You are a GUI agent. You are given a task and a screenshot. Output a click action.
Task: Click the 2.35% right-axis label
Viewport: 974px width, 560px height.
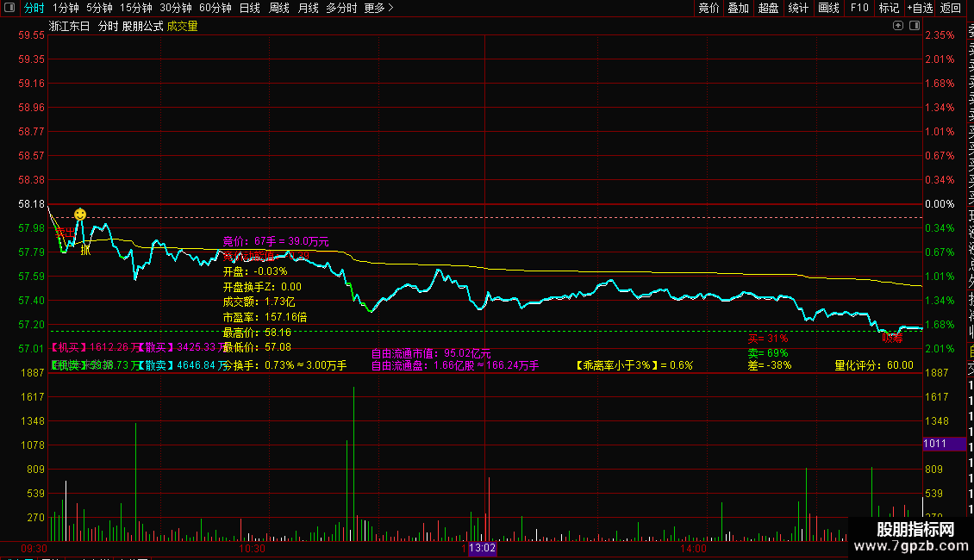[940, 35]
